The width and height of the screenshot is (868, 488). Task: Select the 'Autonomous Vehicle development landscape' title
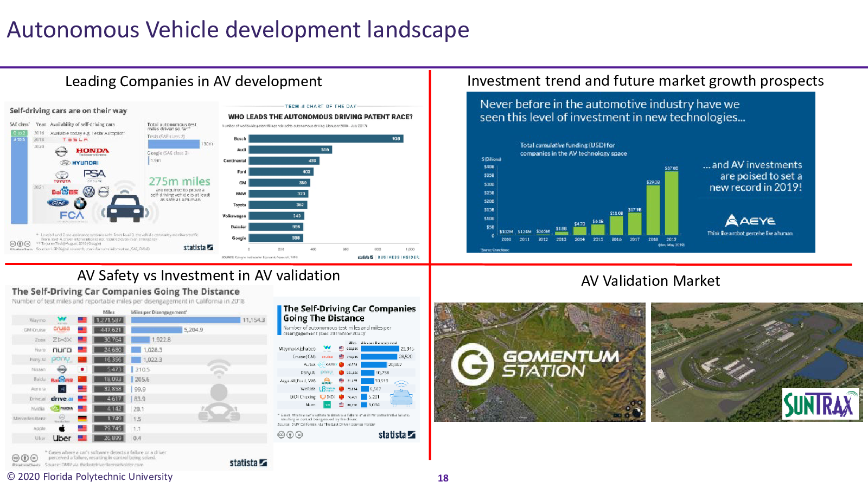(x=238, y=30)
